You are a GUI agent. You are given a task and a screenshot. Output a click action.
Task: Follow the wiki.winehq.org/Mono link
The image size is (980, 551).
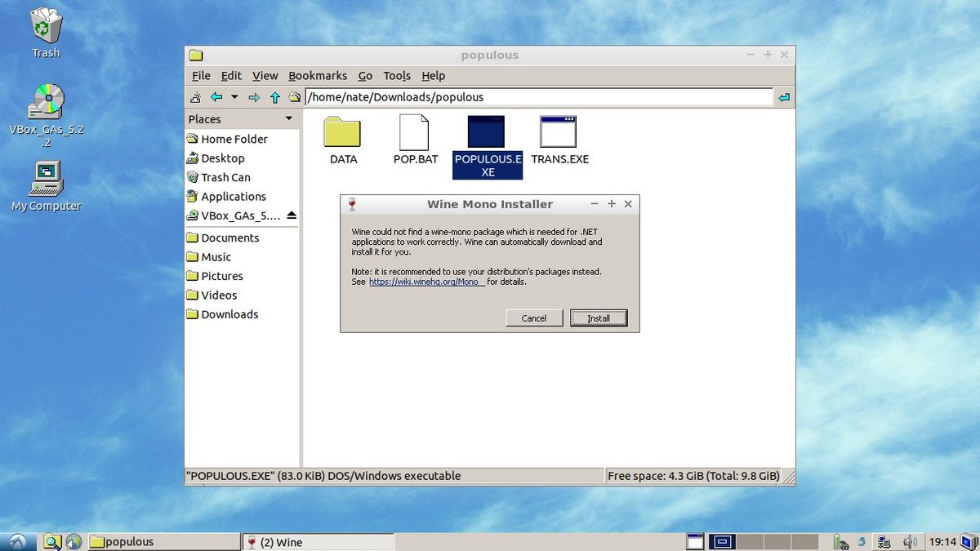click(x=425, y=281)
